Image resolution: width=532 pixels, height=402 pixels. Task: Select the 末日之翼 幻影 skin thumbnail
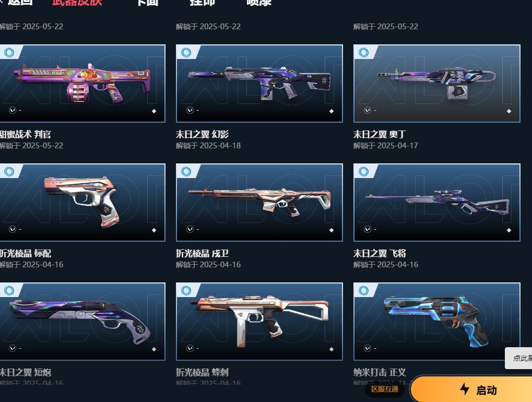259,84
